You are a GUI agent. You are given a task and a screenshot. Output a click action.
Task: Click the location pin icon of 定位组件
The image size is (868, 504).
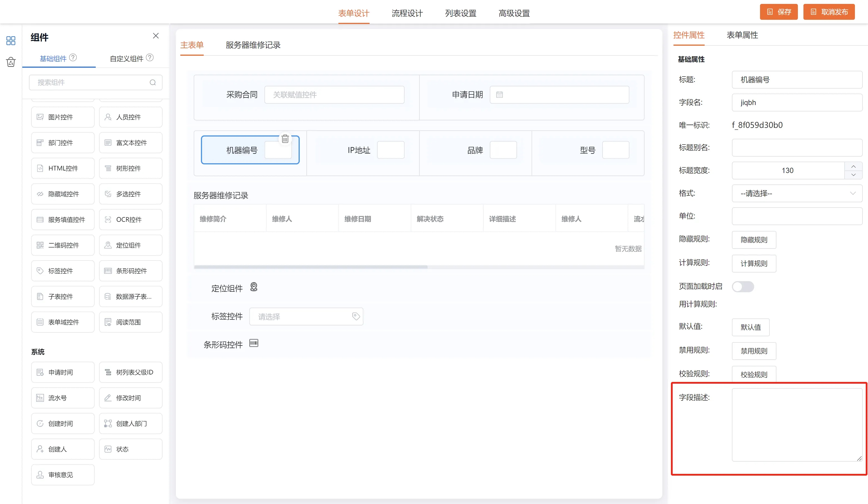[x=254, y=287]
